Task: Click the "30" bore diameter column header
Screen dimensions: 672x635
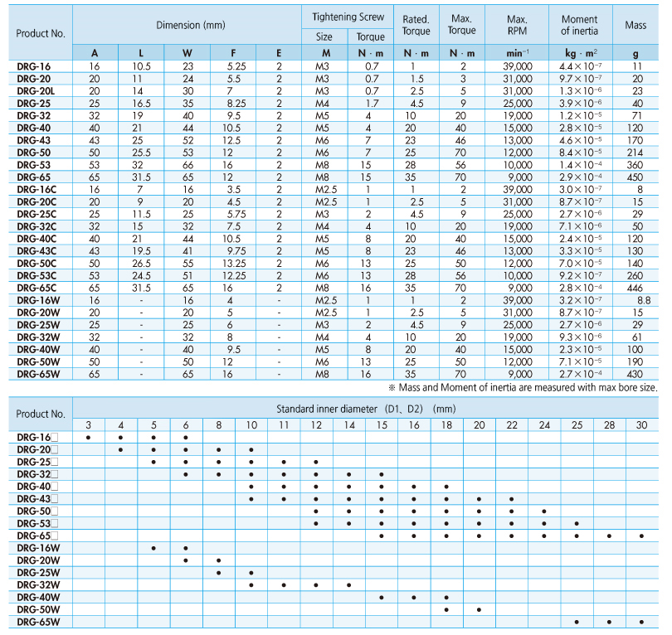Action: tap(641, 425)
